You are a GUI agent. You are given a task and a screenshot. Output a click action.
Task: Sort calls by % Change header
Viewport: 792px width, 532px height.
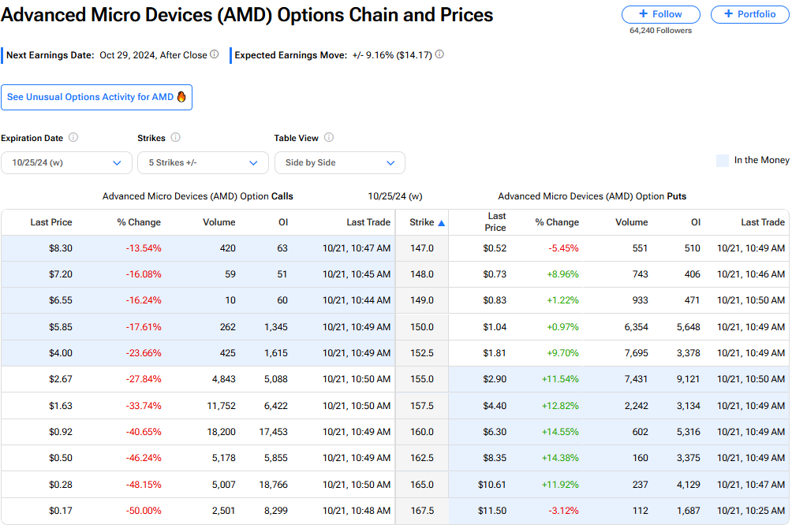click(x=139, y=222)
